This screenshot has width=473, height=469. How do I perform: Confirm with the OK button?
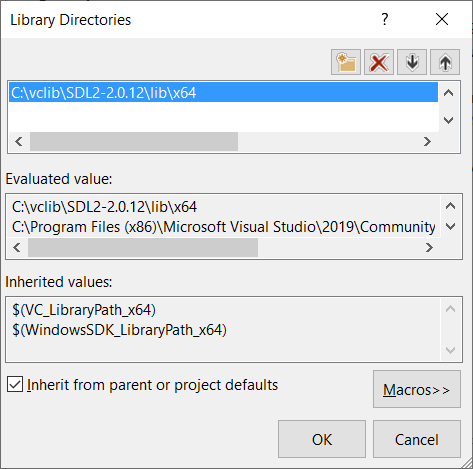[322, 439]
